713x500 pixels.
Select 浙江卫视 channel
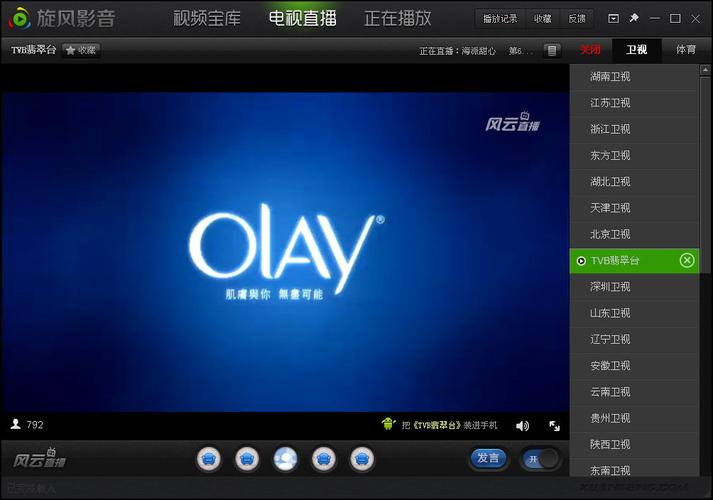(634, 130)
